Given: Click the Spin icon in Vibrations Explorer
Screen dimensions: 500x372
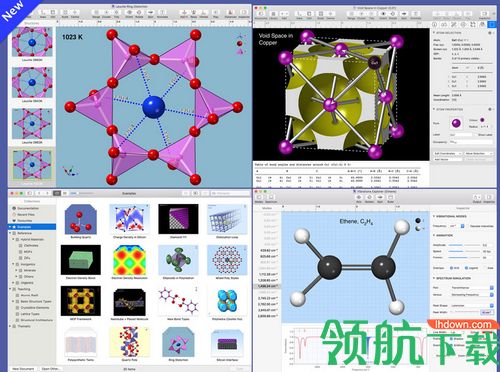Looking at the screenshot, I should (379, 197).
